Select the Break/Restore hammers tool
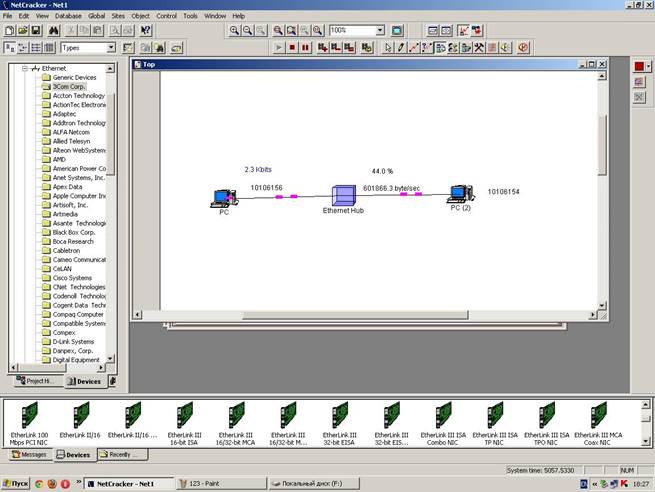 [479, 48]
